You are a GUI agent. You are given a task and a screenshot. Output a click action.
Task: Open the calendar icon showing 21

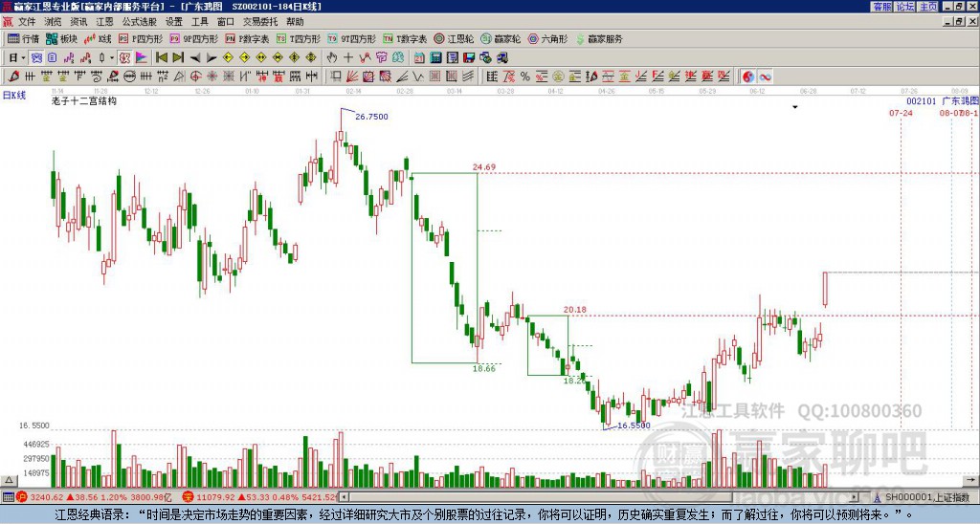[419, 57]
